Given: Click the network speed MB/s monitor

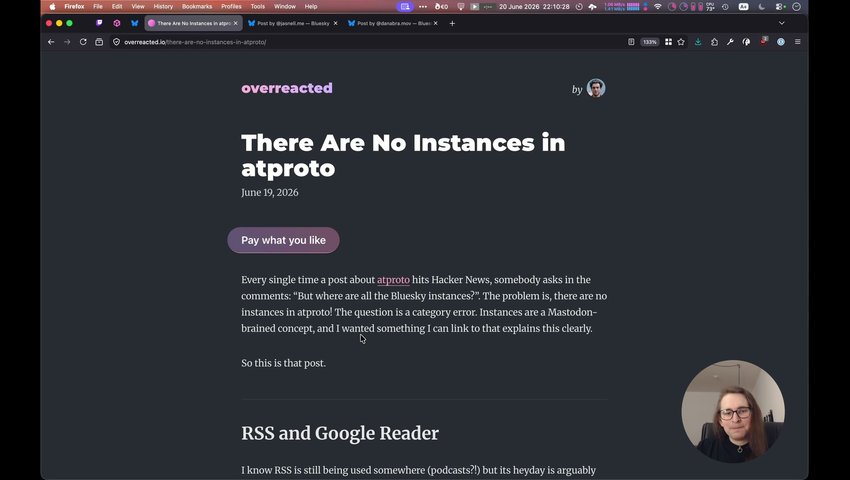Looking at the screenshot, I should tap(622, 7).
